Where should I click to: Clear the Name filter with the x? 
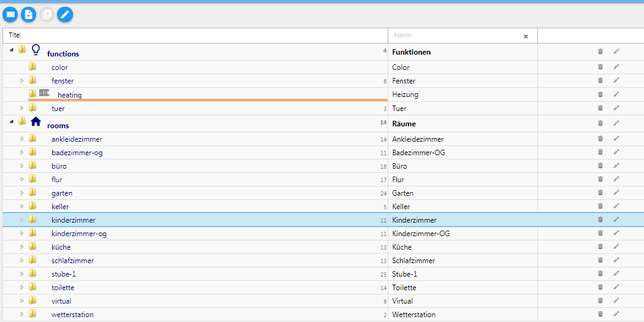pos(526,36)
